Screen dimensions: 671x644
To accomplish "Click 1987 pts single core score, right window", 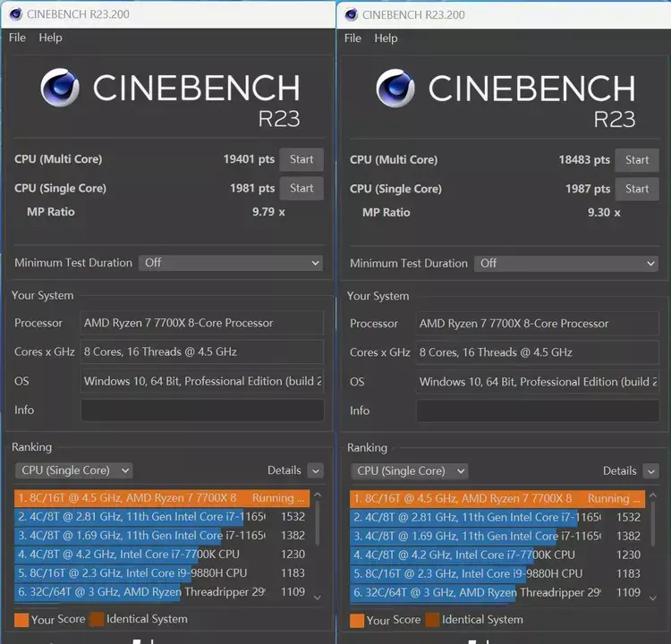I will (x=588, y=189).
